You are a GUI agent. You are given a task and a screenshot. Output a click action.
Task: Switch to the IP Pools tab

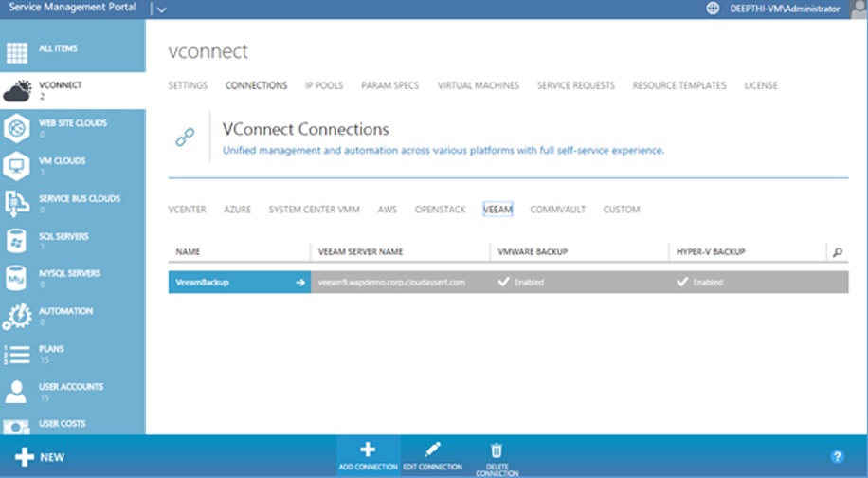[324, 85]
